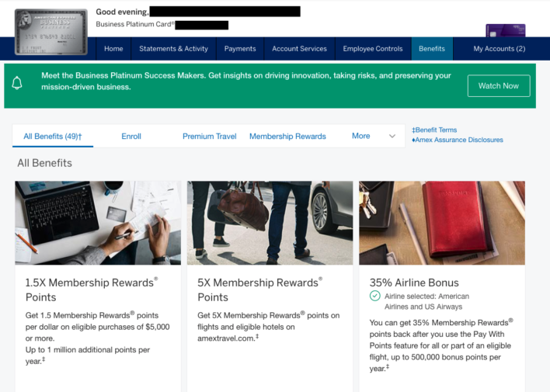
Task: Open 5X Membership Rewards Points card title
Action: [x=260, y=290]
